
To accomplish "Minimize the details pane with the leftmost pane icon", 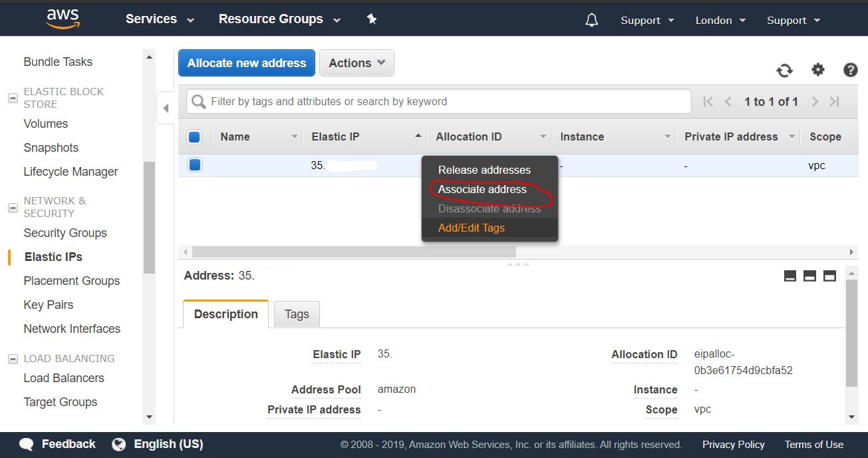I will click(790, 274).
